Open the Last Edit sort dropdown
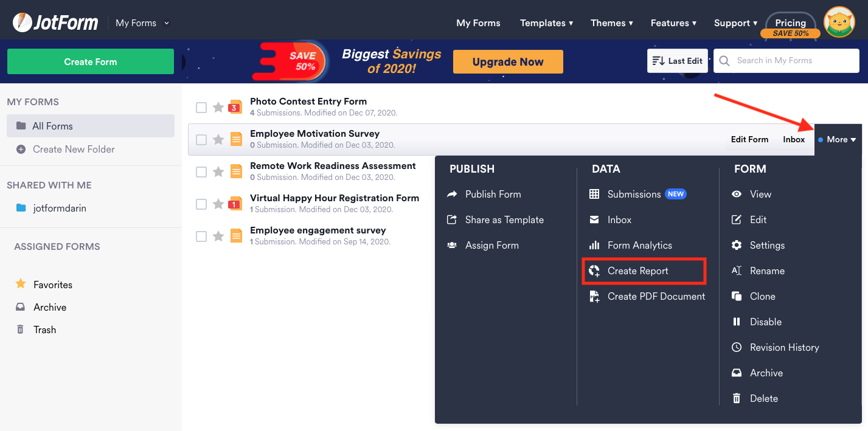The width and height of the screenshot is (868, 431). tap(678, 61)
